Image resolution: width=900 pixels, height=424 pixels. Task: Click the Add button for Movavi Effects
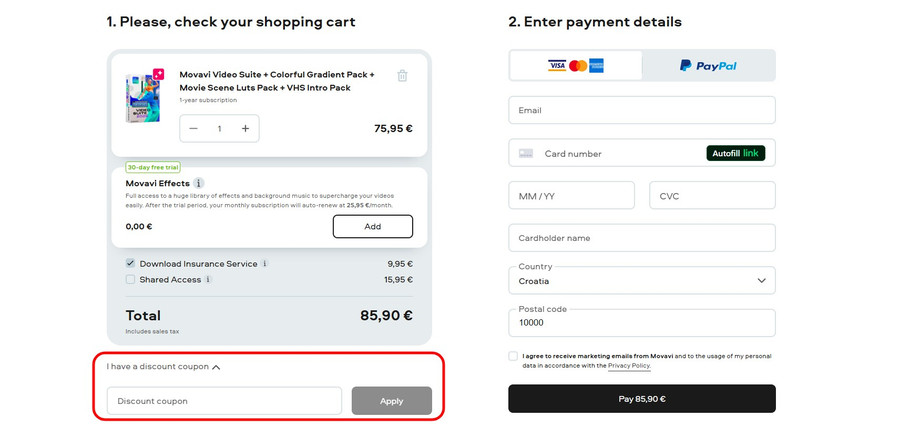click(x=372, y=227)
